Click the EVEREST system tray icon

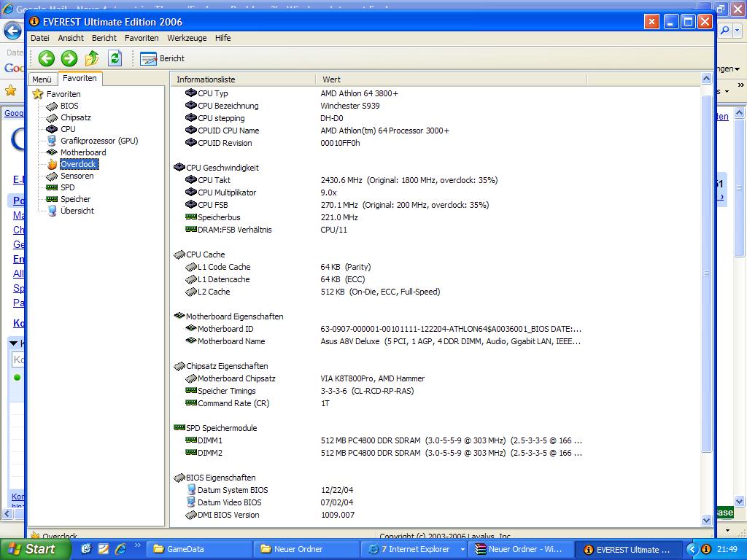(706, 549)
